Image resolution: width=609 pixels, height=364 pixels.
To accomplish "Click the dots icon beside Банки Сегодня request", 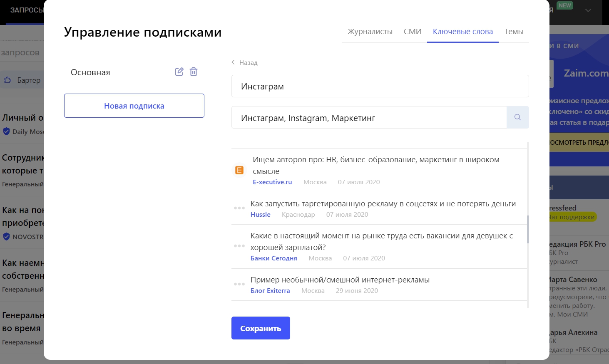I will tap(239, 246).
